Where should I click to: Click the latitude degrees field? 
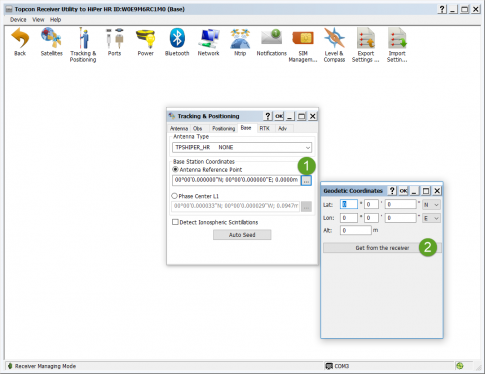349,204
